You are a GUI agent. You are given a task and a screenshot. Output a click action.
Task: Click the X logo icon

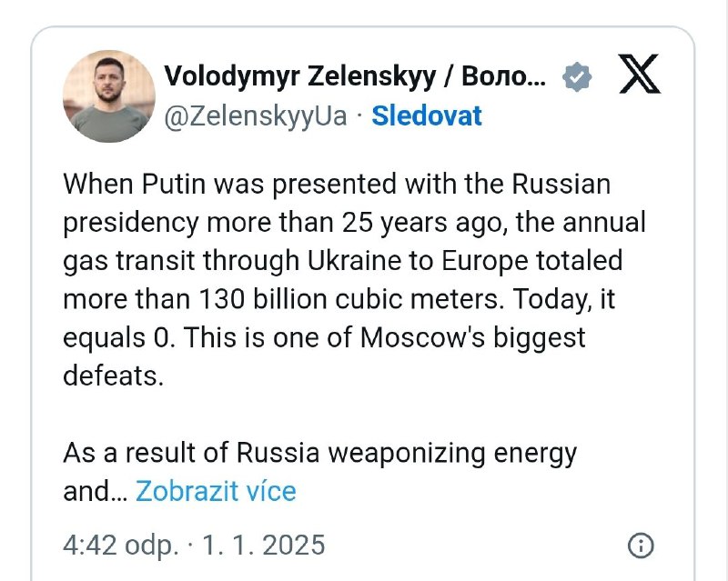pos(639,76)
